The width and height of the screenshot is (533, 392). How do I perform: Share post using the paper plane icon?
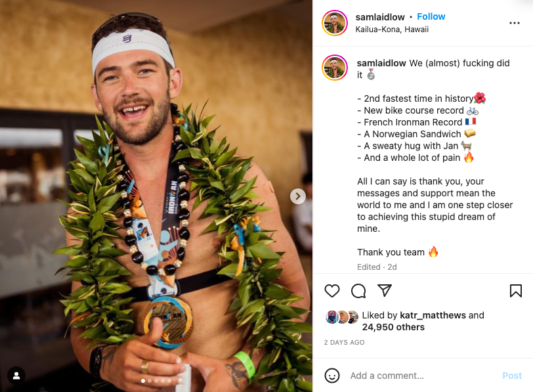click(385, 291)
